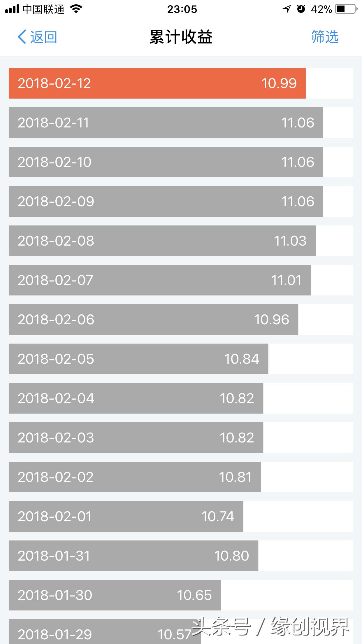The image size is (362, 644).
Task: Open the 筛选 filter options
Action: [x=325, y=37]
